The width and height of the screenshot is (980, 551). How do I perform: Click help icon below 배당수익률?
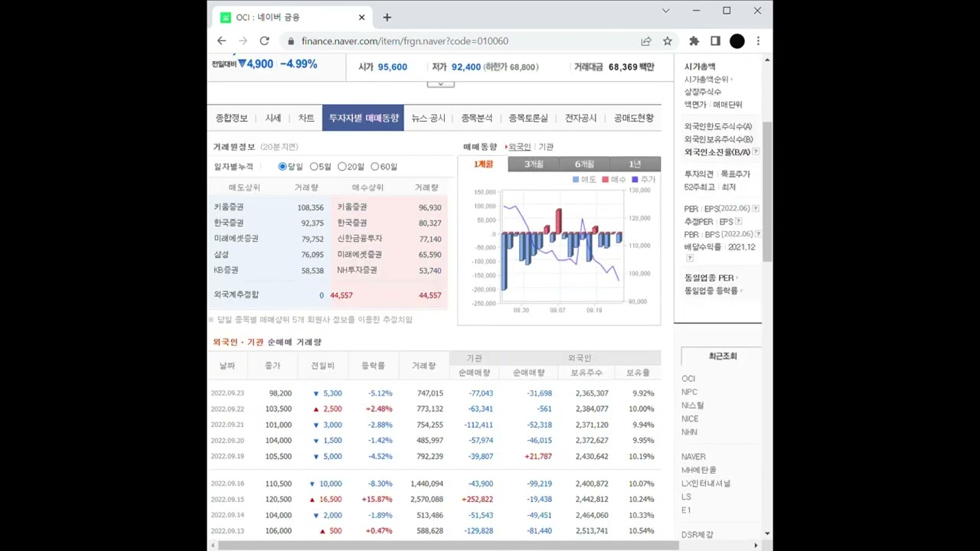(x=689, y=259)
